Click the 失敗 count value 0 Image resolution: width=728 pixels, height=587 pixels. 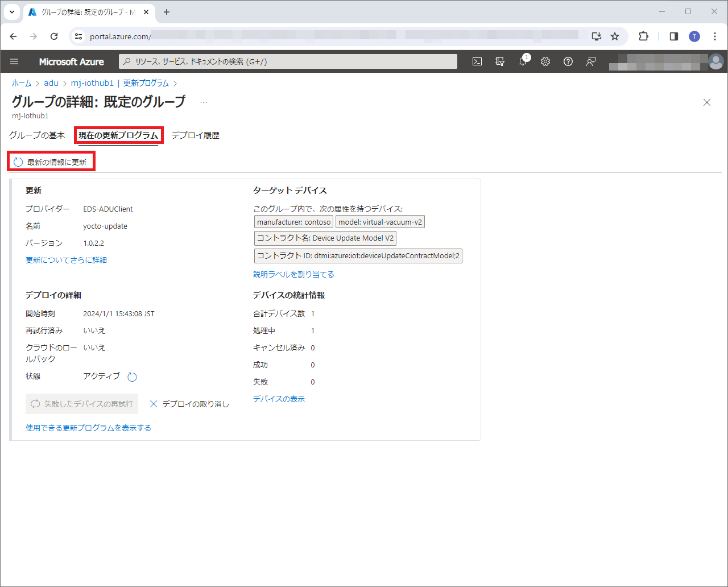(x=313, y=382)
